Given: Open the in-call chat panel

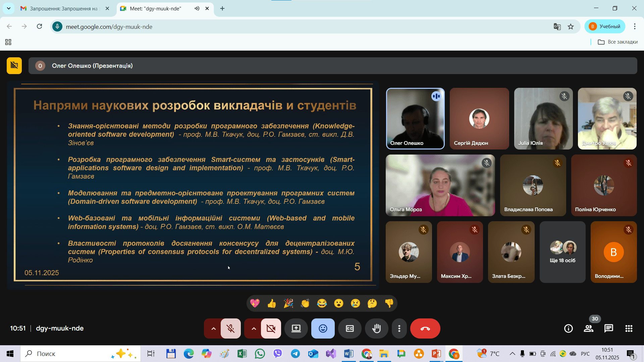Looking at the screenshot, I should (609, 328).
